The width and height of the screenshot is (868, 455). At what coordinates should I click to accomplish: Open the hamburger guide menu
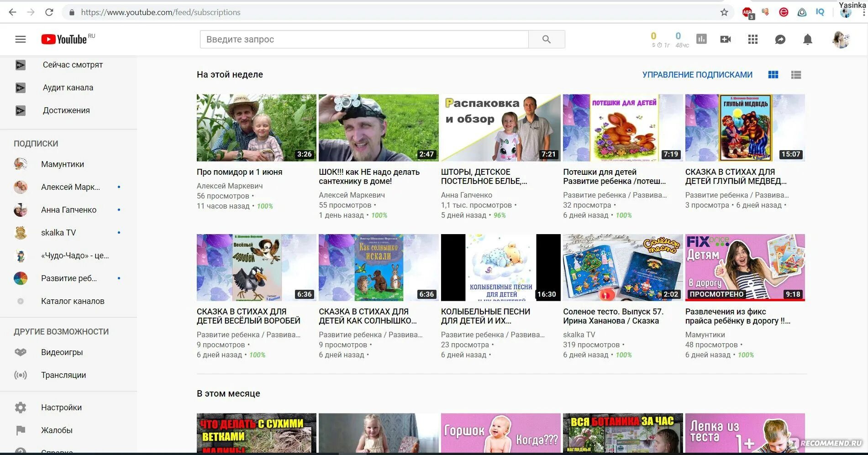click(21, 39)
